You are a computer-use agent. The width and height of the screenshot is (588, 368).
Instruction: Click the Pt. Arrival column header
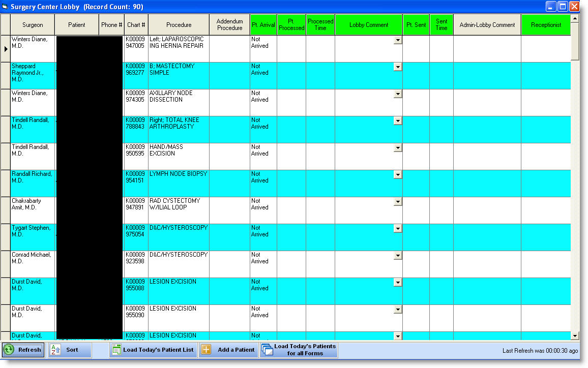pyautogui.click(x=263, y=25)
